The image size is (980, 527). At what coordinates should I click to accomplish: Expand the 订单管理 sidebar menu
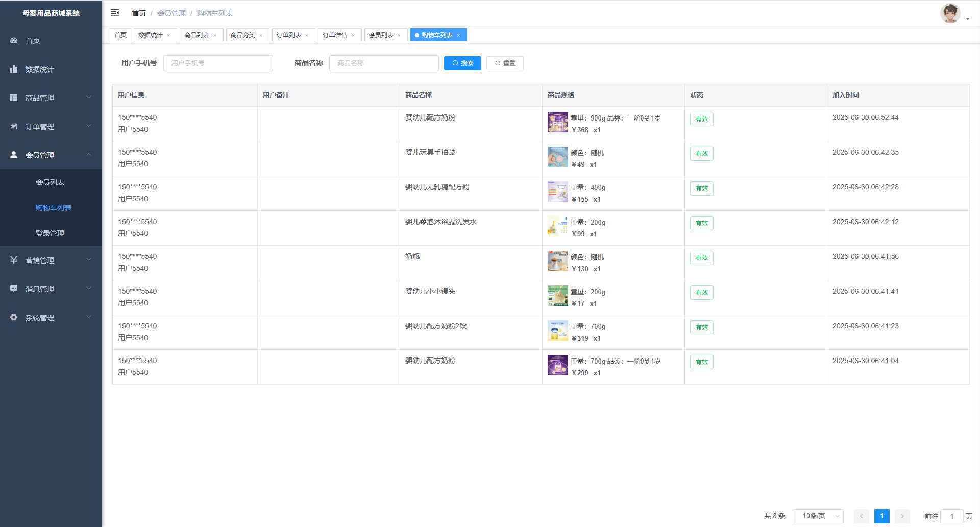point(51,126)
